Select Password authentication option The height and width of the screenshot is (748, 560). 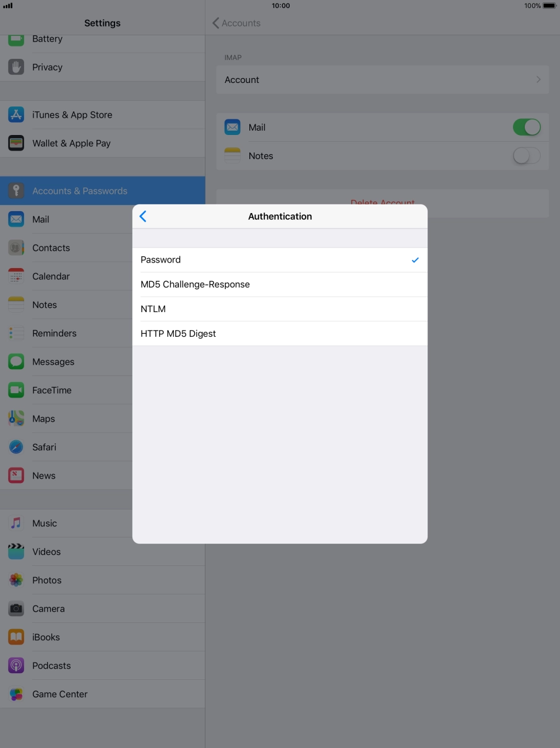(280, 260)
